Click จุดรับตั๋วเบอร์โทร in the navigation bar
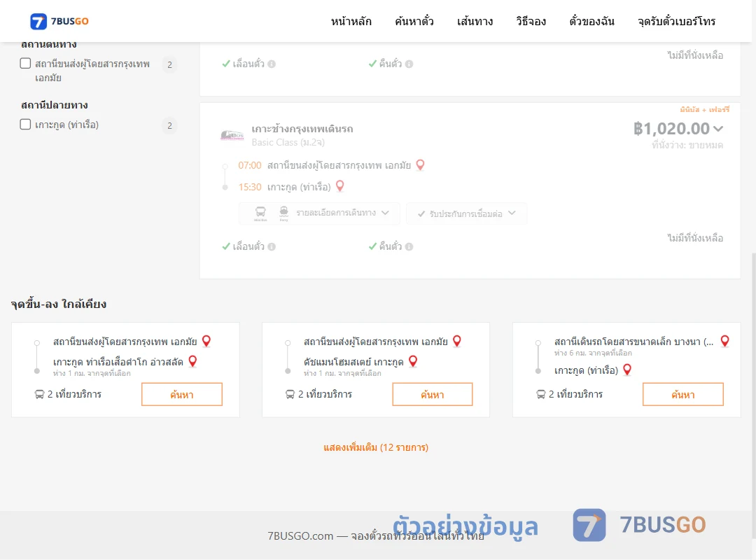 point(676,21)
